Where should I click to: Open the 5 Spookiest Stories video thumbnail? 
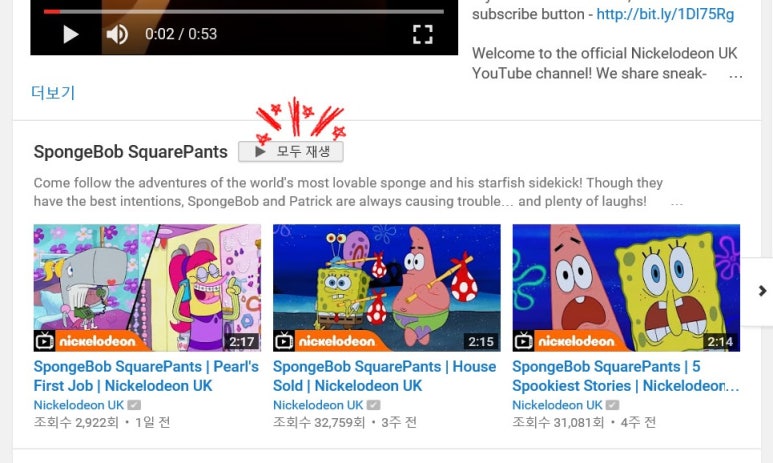click(x=626, y=288)
